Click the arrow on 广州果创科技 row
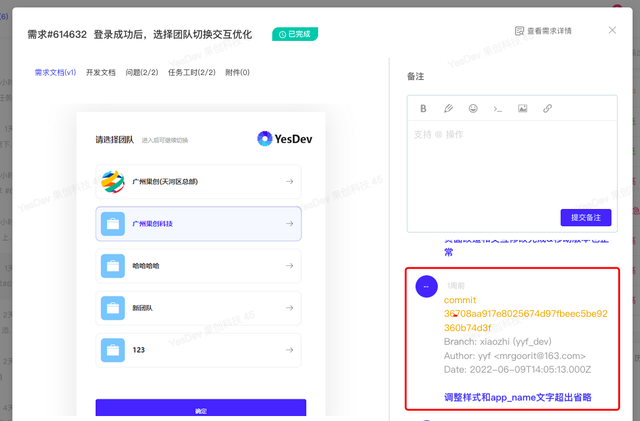This screenshot has height=421, width=640. [x=289, y=224]
